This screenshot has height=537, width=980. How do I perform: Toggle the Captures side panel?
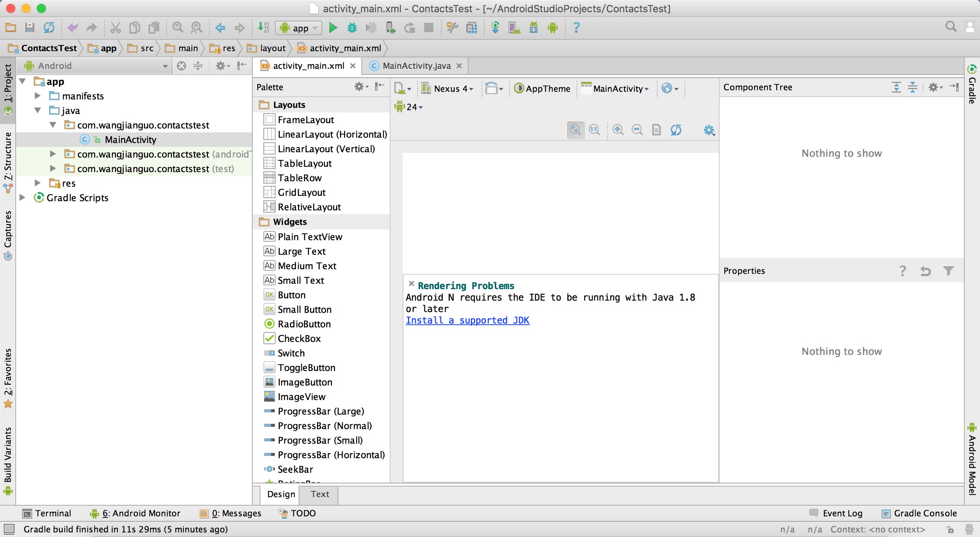[x=8, y=235]
